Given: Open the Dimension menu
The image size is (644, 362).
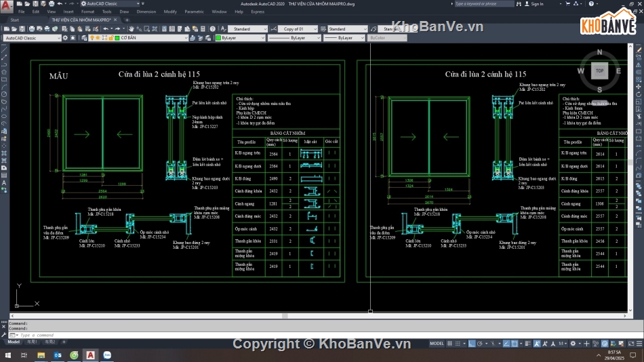Looking at the screenshot, I should pyautogui.click(x=146, y=12).
